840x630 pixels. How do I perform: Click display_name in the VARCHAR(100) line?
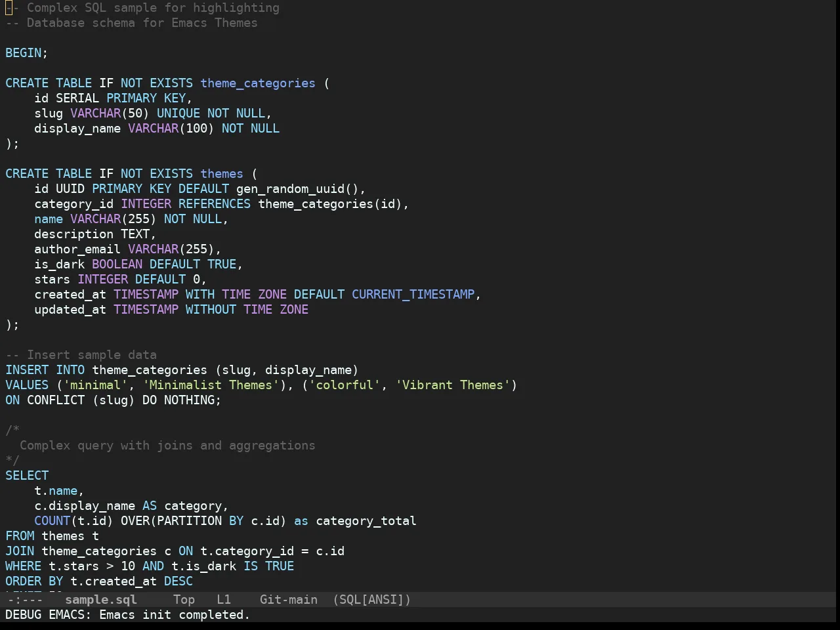tap(77, 129)
